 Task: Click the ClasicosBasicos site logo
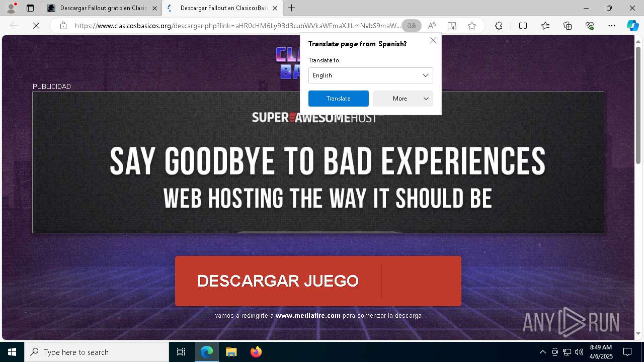[x=288, y=63]
